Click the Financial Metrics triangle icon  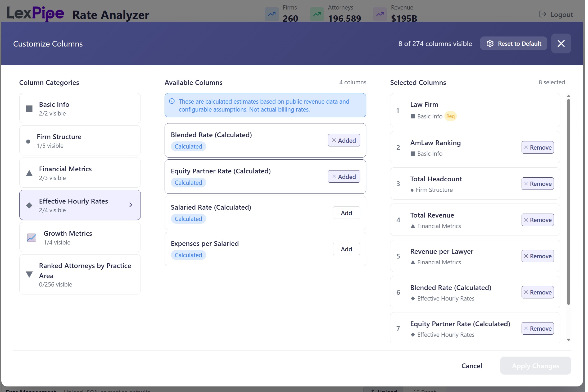(x=29, y=173)
